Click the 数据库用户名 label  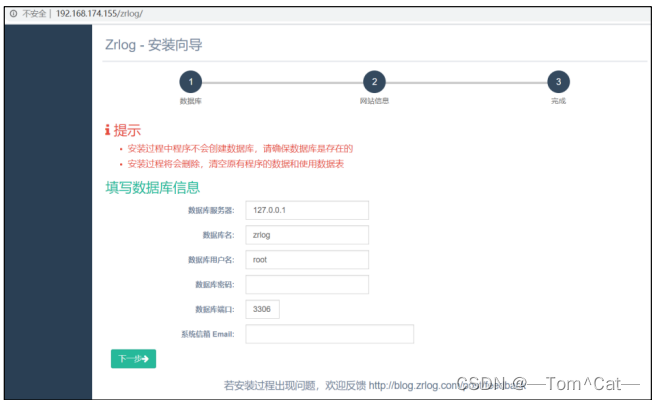click(211, 260)
